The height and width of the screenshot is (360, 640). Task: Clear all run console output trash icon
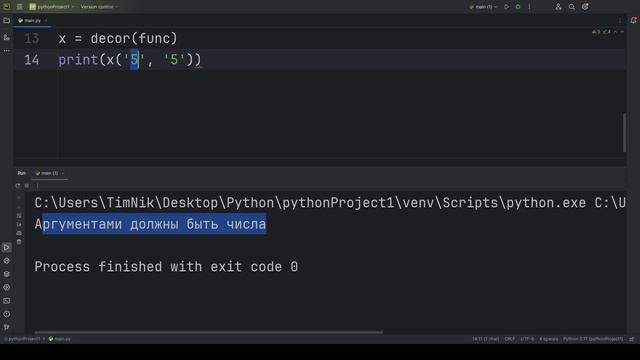[19, 242]
